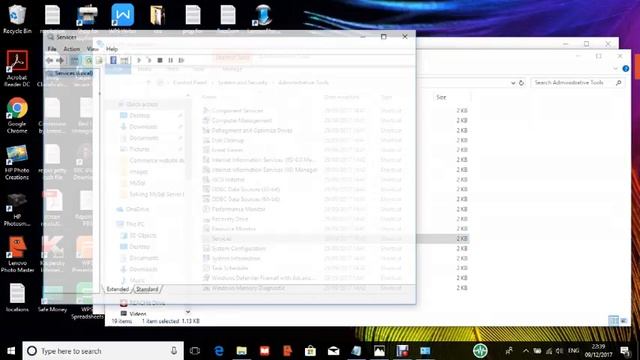Open the Help menu in Services
Image resolution: width=640 pixels, height=360 pixels.
(x=112, y=49)
